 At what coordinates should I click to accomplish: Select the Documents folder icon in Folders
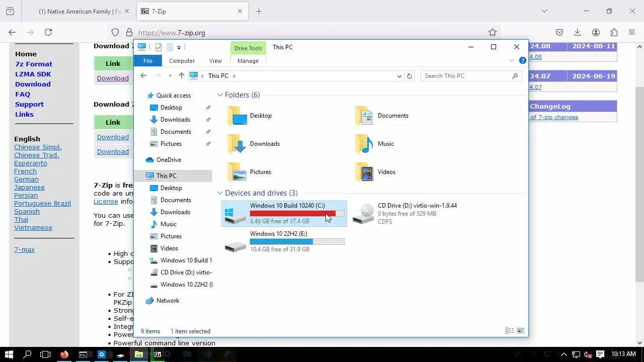tap(364, 116)
